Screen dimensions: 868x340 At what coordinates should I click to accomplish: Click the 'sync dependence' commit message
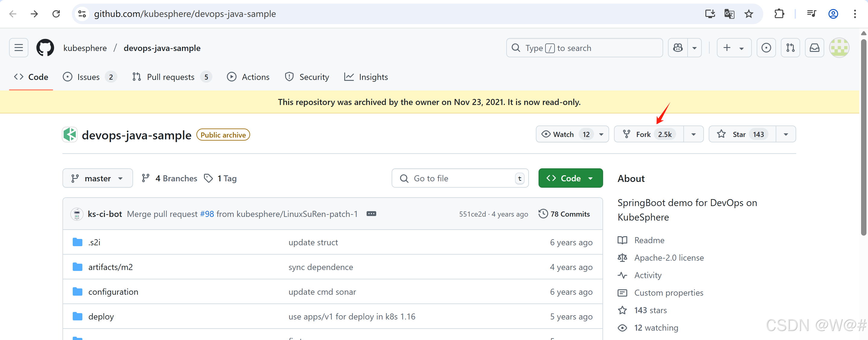321,267
